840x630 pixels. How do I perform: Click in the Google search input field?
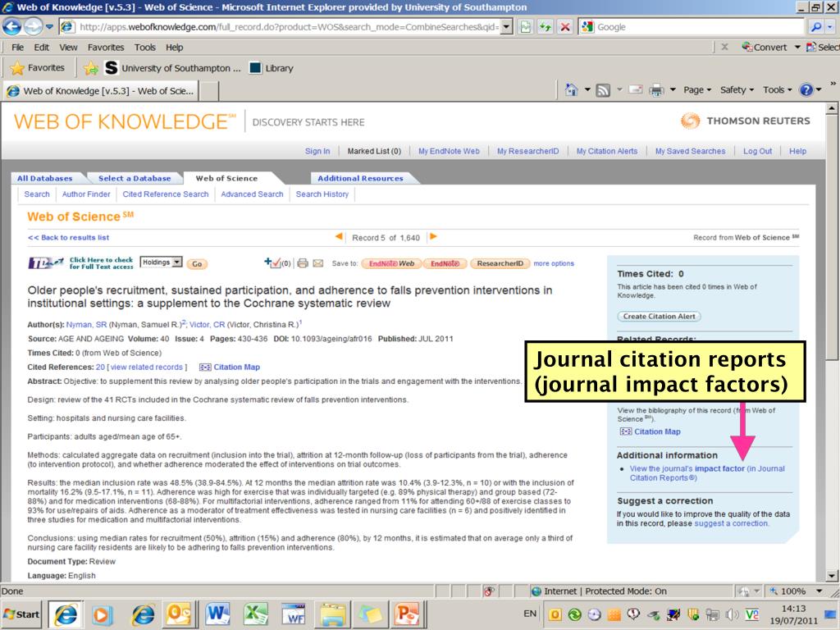pos(699,27)
